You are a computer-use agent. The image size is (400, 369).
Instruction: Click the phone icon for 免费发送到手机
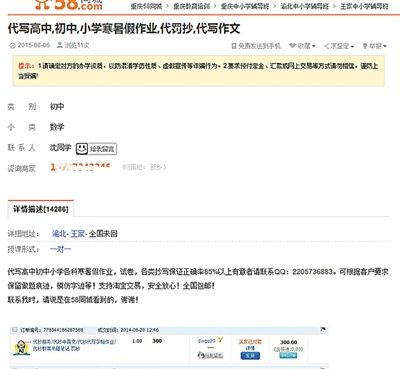[x=234, y=46]
